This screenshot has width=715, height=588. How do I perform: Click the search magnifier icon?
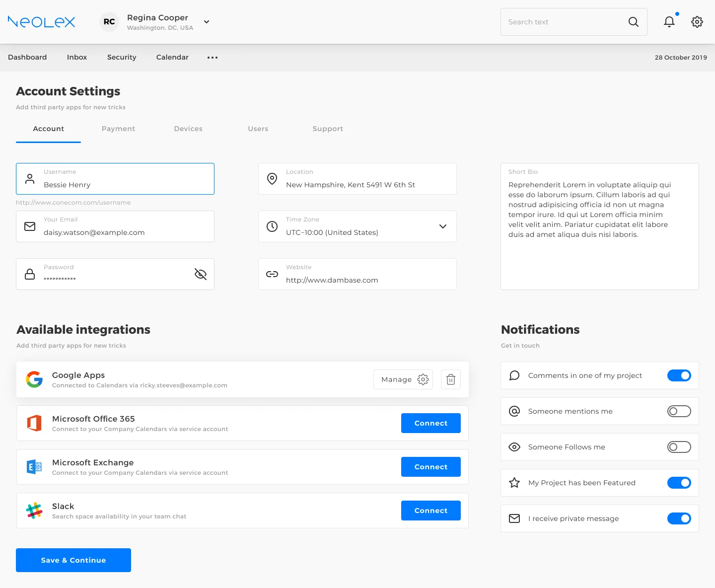click(x=633, y=22)
